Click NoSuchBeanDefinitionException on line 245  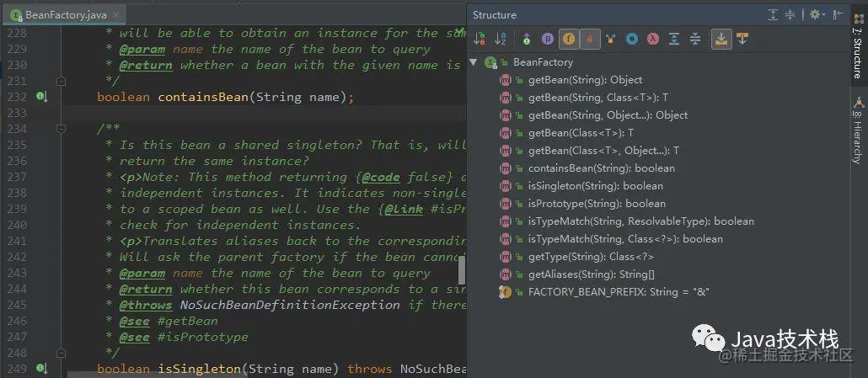click(290, 305)
